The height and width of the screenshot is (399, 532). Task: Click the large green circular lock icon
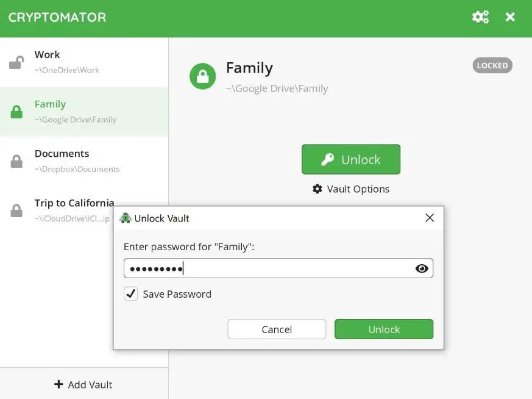tap(202, 77)
